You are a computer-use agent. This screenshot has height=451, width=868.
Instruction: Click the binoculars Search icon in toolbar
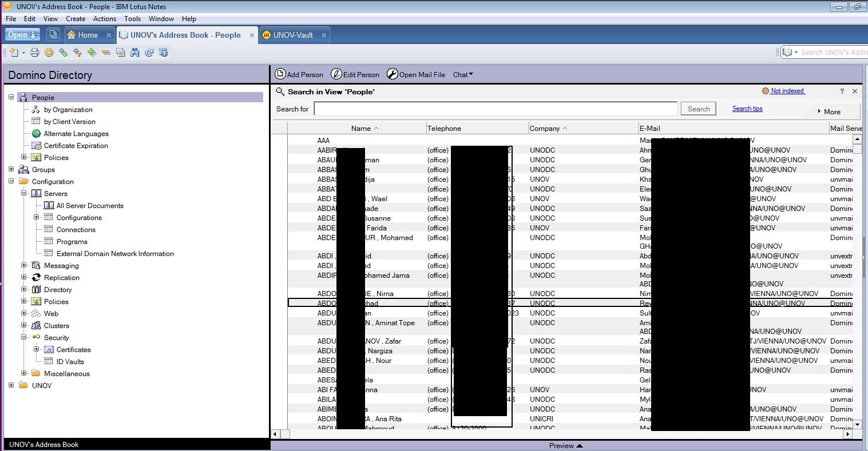coord(135,53)
